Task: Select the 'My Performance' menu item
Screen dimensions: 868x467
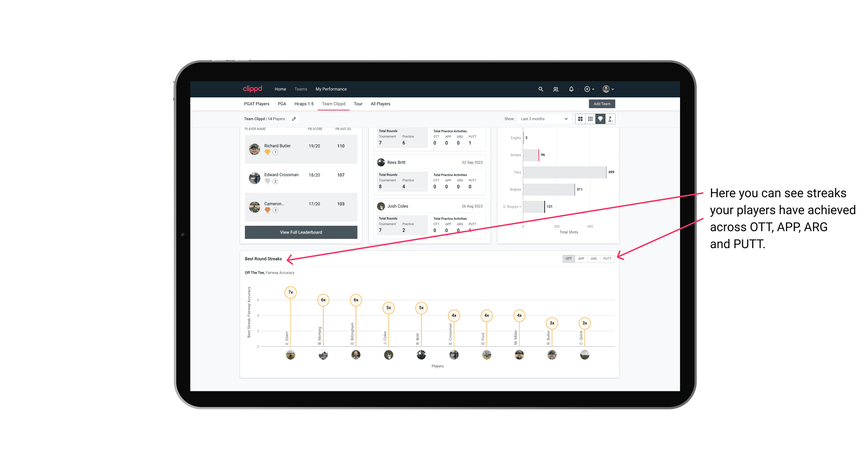Action: (x=332, y=89)
